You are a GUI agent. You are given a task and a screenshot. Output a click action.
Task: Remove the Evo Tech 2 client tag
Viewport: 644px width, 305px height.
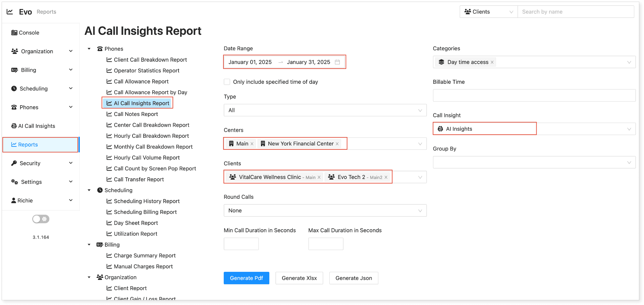(x=386, y=177)
